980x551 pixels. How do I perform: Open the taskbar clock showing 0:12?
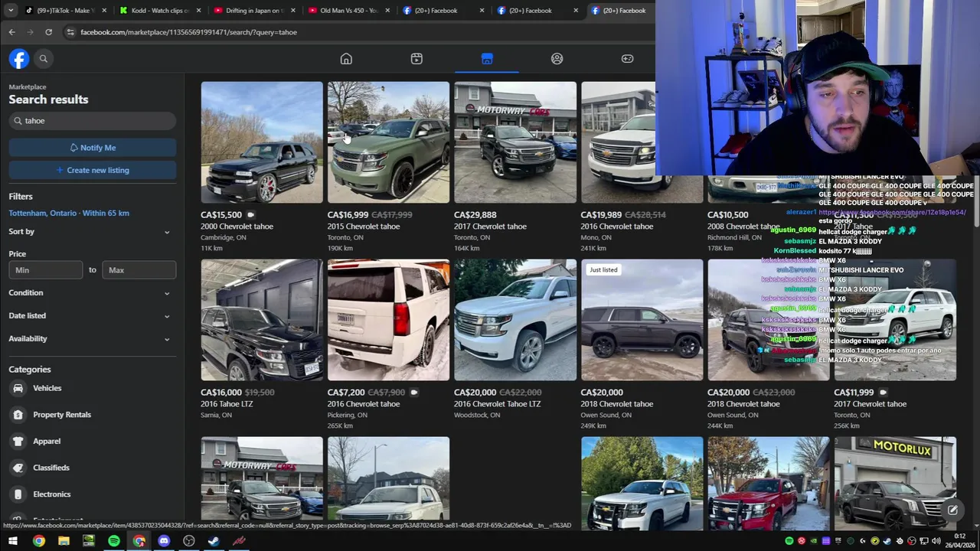point(959,540)
